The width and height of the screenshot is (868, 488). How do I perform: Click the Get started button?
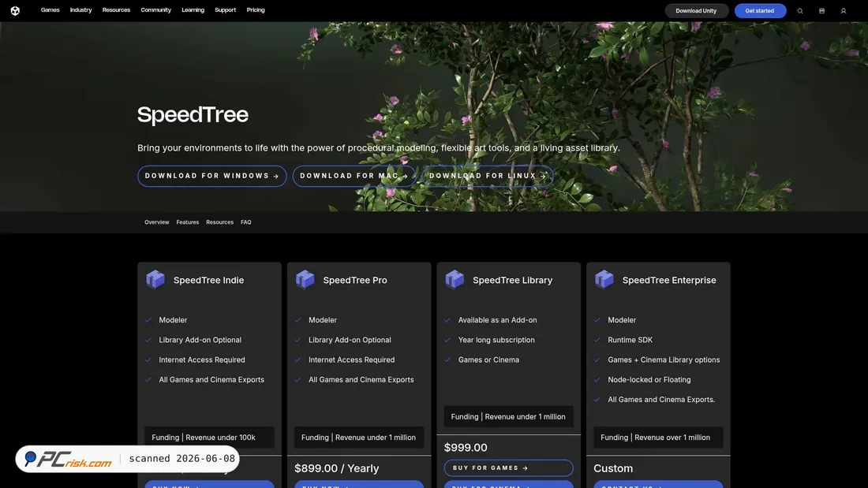(x=760, y=10)
